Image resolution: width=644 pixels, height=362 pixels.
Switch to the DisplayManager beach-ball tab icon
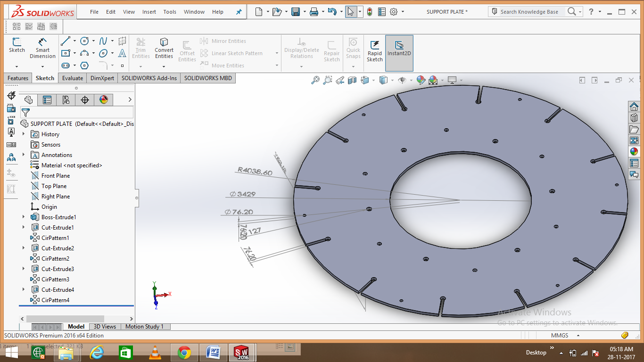point(103,99)
